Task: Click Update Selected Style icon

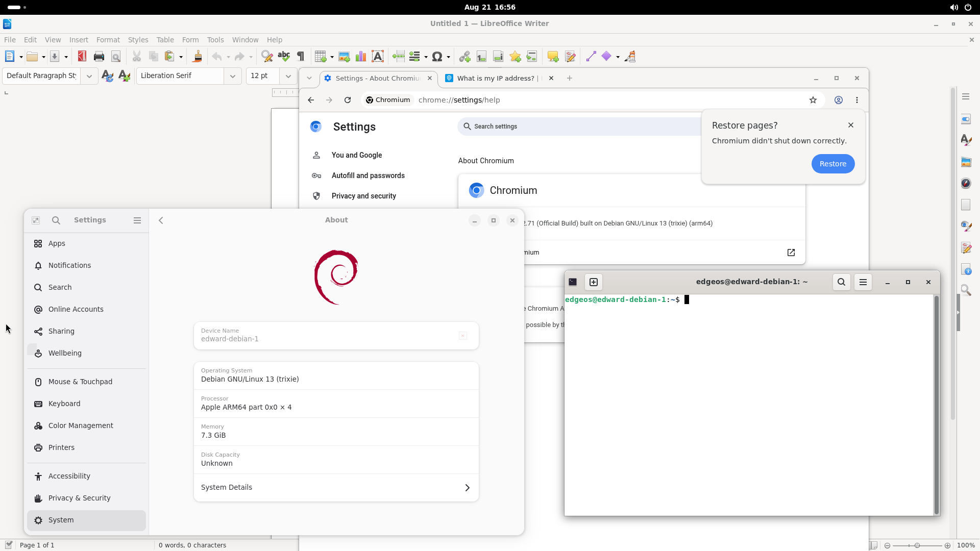Action: pyautogui.click(x=107, y=76)
